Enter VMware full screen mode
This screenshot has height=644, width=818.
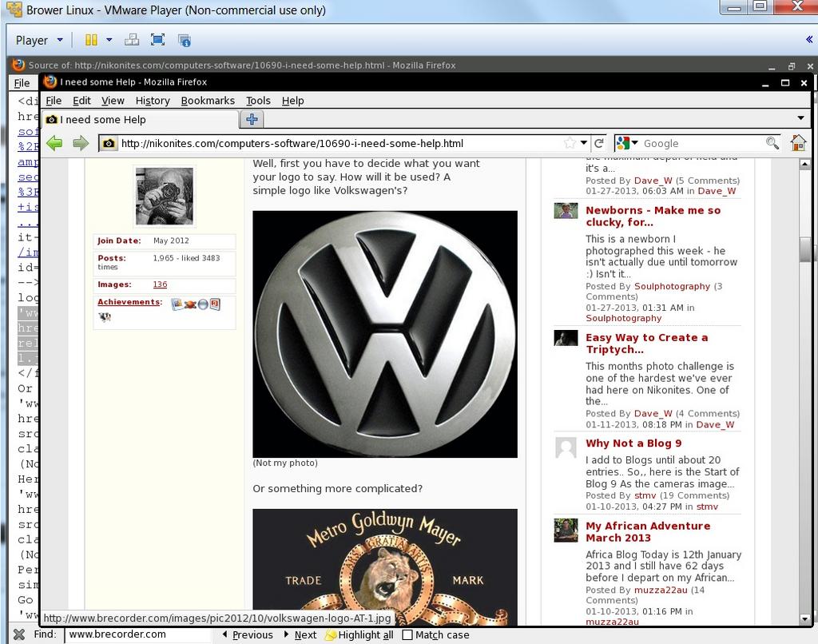[157, 40]
